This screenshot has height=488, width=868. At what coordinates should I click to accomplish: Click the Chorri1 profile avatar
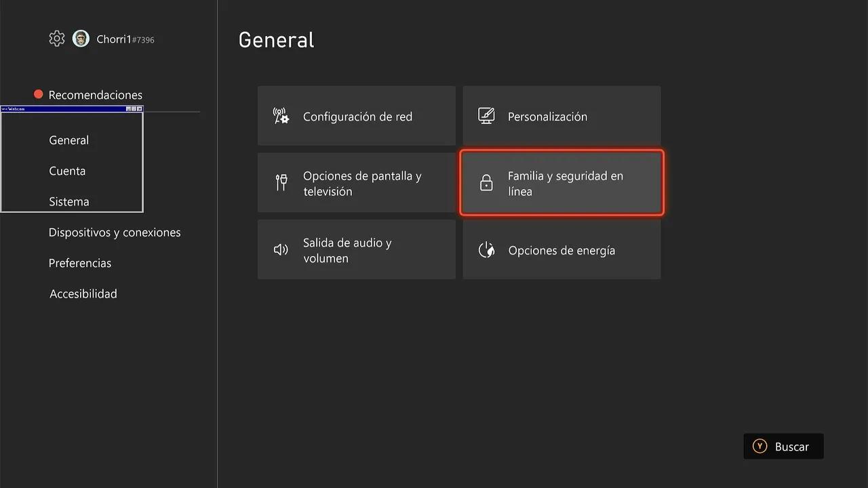coord(81,39)
